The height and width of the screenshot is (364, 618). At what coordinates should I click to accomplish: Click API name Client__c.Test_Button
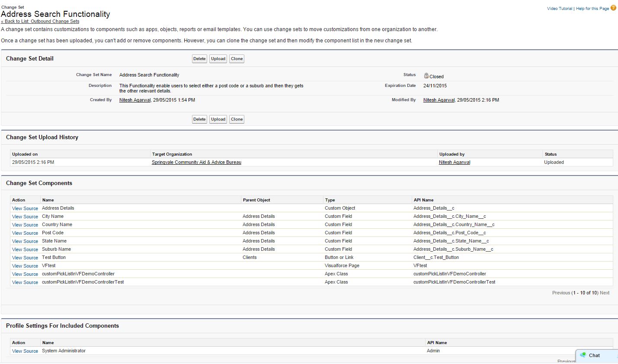pos(436,257)
